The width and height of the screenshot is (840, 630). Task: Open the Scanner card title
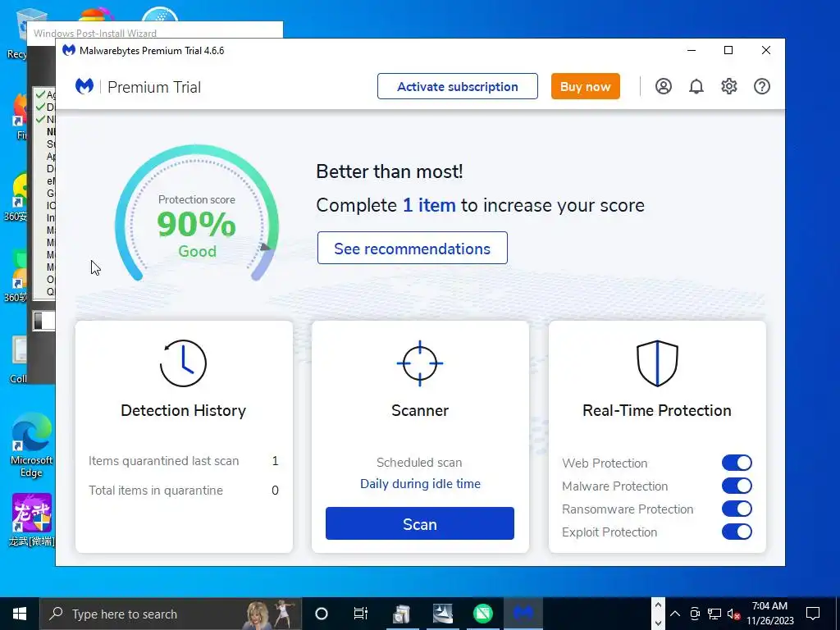point(420,410)
